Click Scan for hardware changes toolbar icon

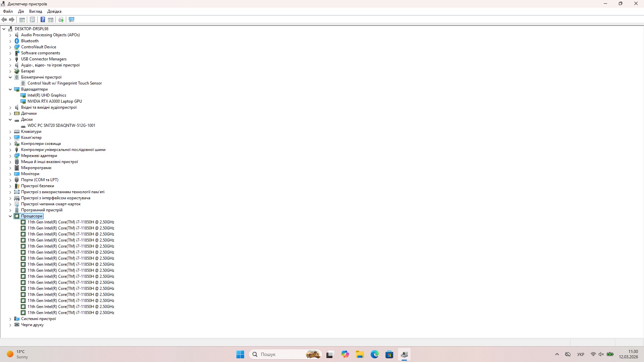click(x=72, y=19)
